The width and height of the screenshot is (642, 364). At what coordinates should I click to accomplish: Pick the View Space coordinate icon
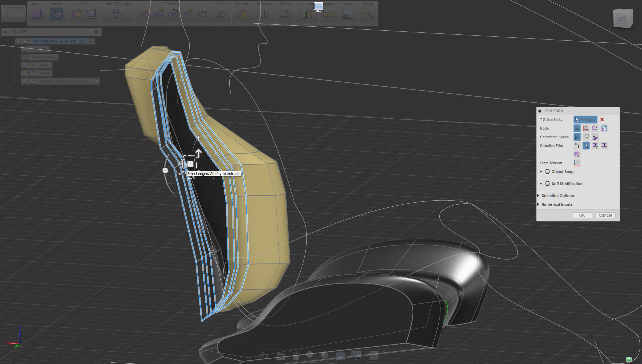pos(586,137)
